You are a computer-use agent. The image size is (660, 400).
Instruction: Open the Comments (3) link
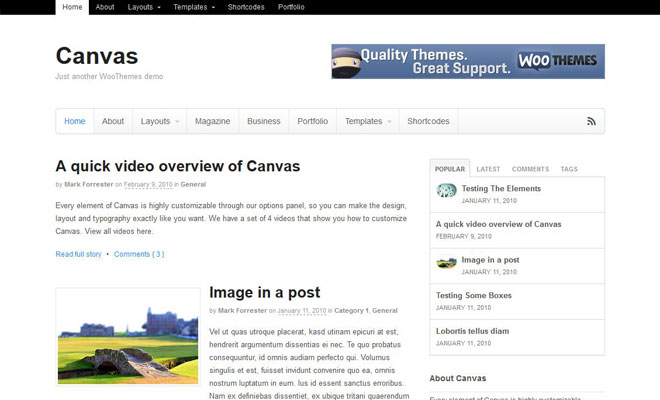139,254
